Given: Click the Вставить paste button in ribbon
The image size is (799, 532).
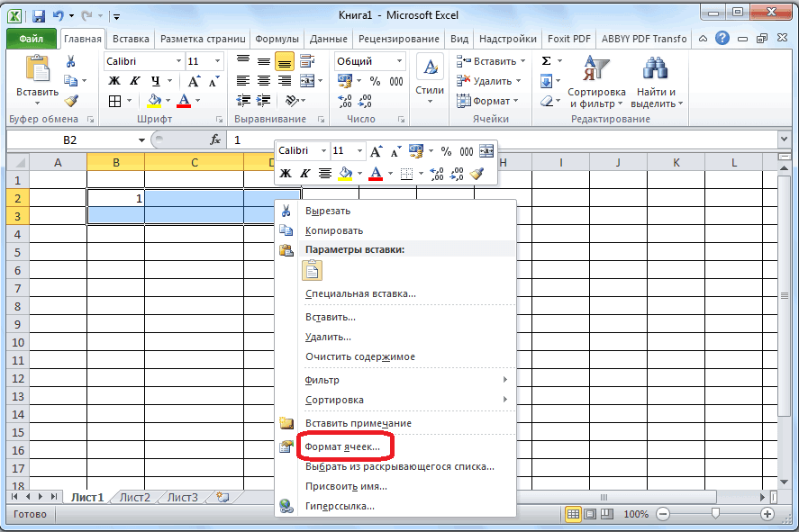Looking at the screenshot, I should pyautogui.click(x=37, y=79).
